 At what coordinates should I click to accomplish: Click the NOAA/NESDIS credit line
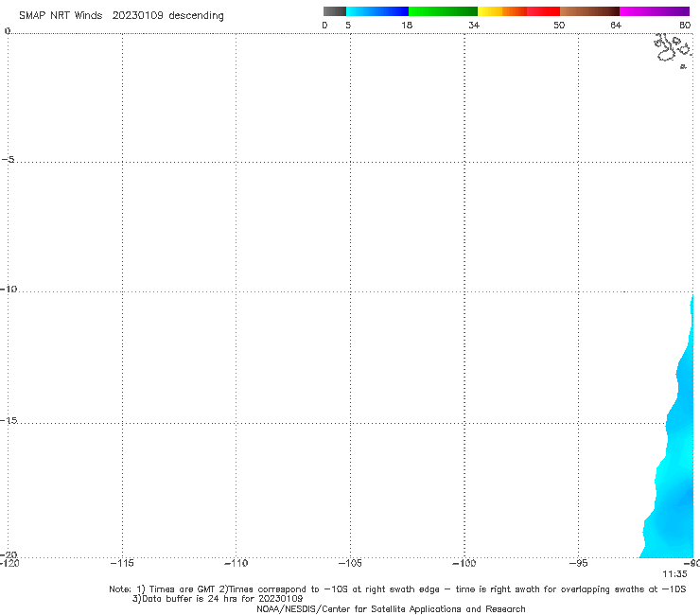point(391,609)
